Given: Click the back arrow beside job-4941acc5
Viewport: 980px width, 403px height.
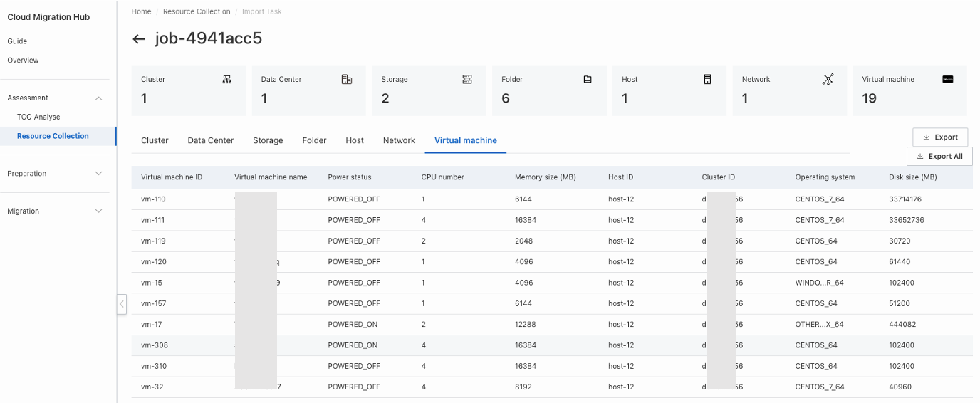Looking at the screenshot, I should (139, 39).
